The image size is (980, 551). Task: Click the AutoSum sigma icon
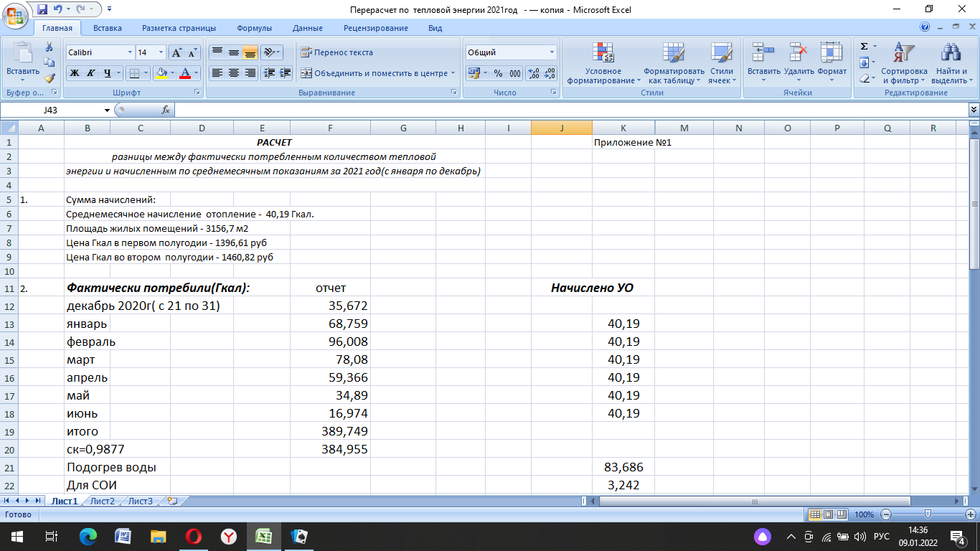click(x=864, y=47)
